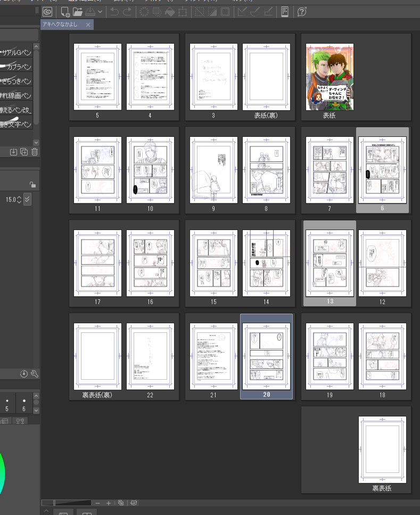
Task: Expand brush size dynamics dropdown button
Action: (x=28, y=199)
